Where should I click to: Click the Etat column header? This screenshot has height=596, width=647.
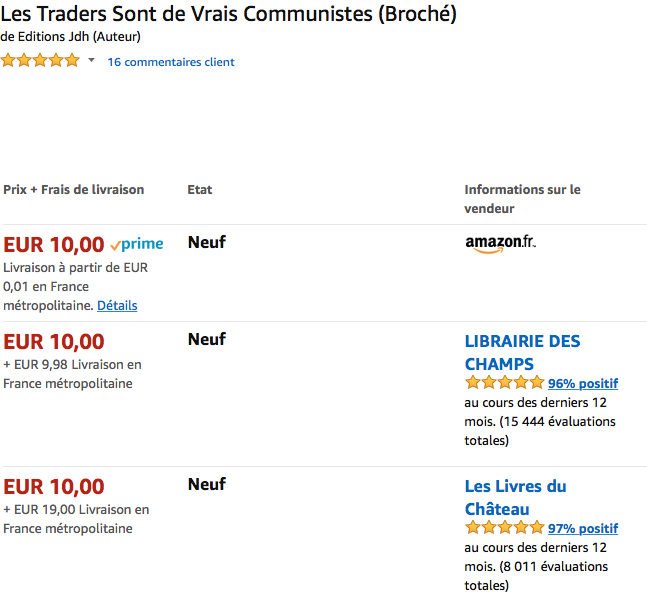point(200,190)
